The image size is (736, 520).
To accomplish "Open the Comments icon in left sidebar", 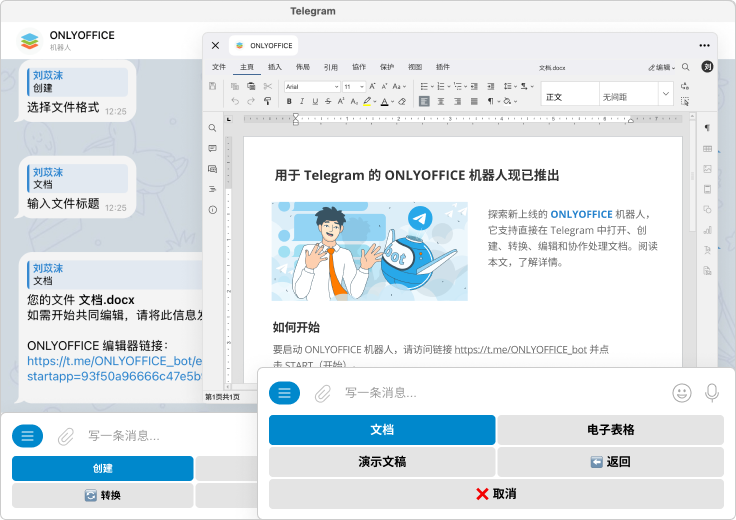I will (213, 148).
